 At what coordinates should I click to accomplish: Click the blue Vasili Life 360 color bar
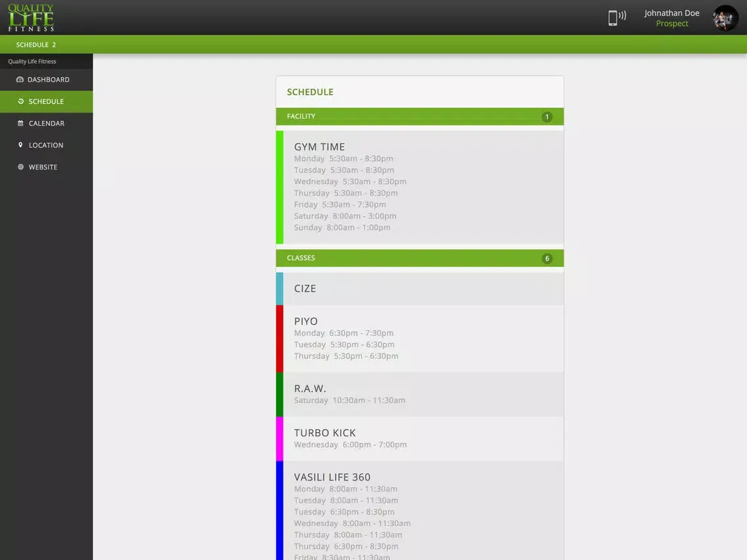[279, 511]
